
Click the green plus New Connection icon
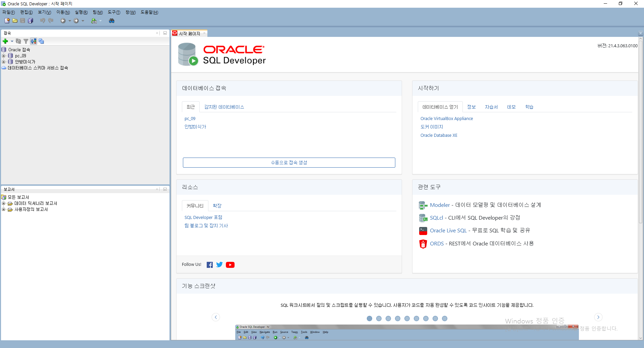[x=5, y=41]
